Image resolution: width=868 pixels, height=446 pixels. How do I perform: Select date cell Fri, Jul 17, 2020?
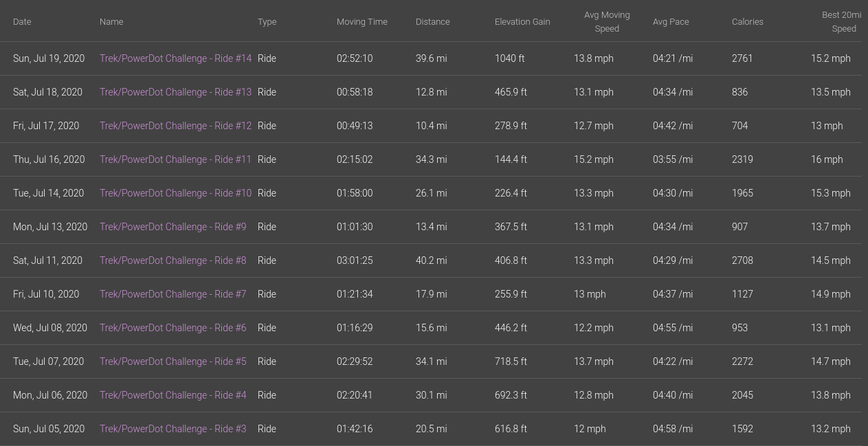[46, 126]
